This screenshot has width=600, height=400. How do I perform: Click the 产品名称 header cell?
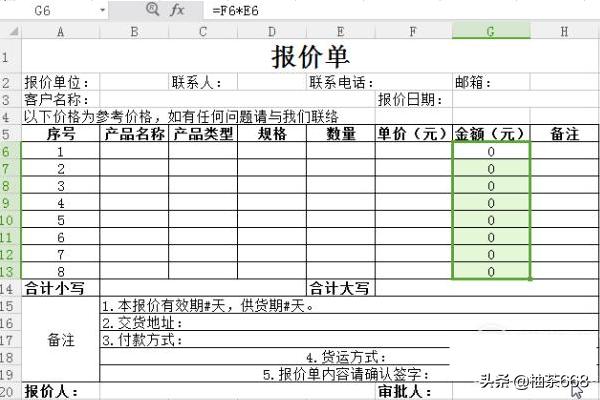[x=134, y=134]
